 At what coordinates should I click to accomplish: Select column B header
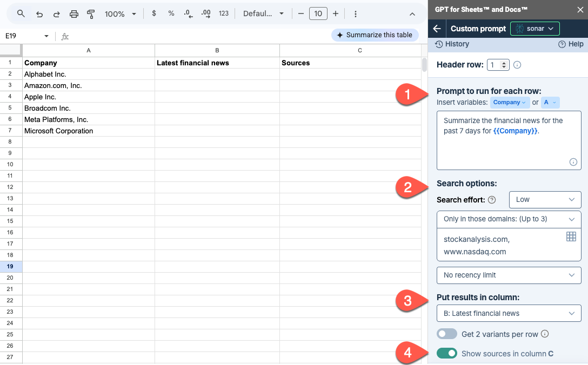tap(217, 51)
